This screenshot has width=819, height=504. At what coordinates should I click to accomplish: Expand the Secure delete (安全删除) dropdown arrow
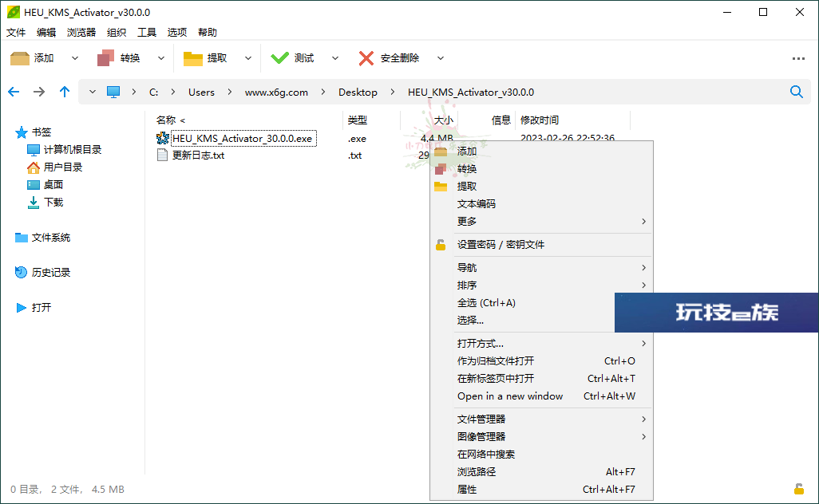click(441, 58)
